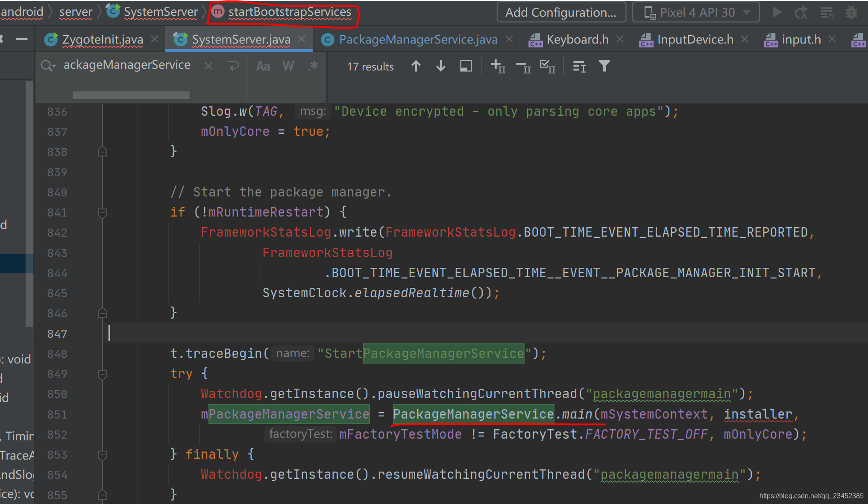This screenshot has width=868, height=504.
Task: Close the Keyboard.h tab
Action: 620,39
